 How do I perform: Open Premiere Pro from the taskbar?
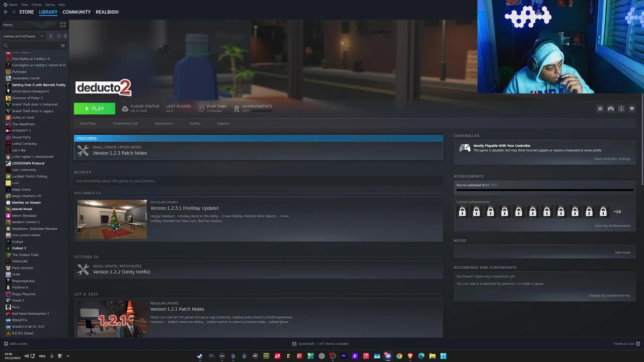pos(344,356)
